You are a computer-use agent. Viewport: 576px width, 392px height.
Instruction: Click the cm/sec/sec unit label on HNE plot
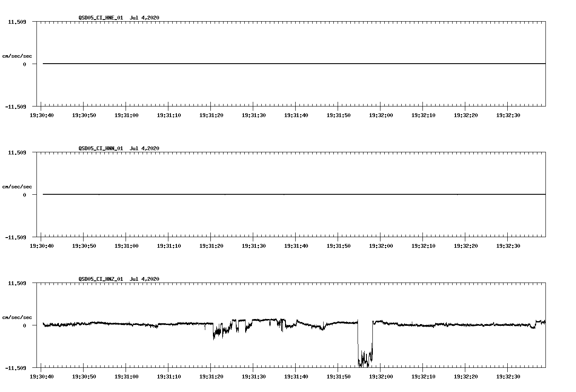(17, 56)
